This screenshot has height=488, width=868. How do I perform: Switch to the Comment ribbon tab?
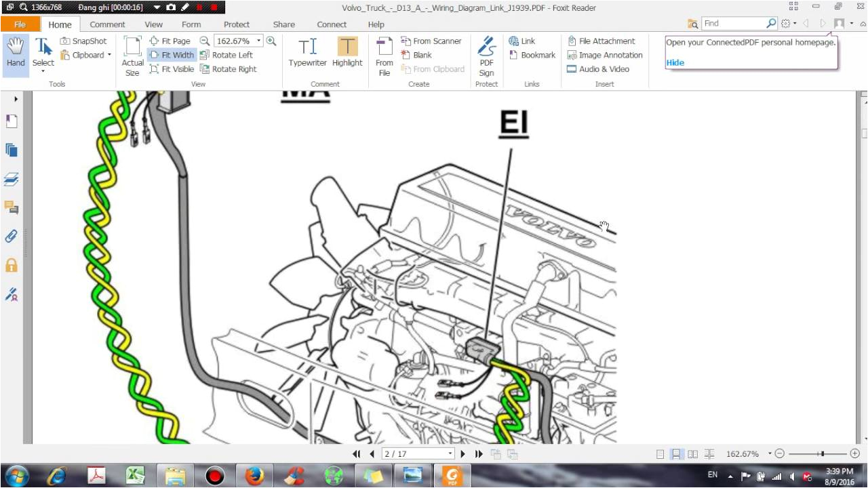[106, 24]
